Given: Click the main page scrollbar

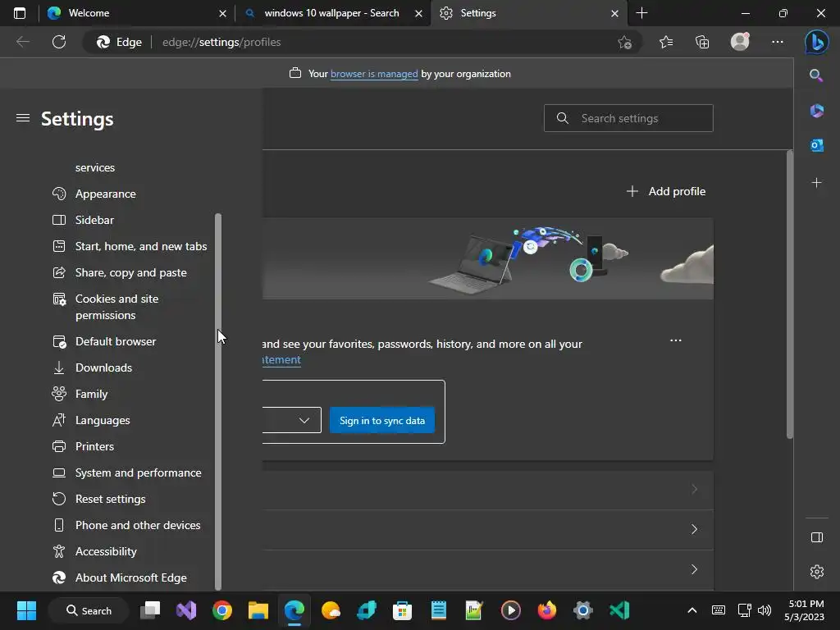Looking at the screenshot, I should coord(790,294).
